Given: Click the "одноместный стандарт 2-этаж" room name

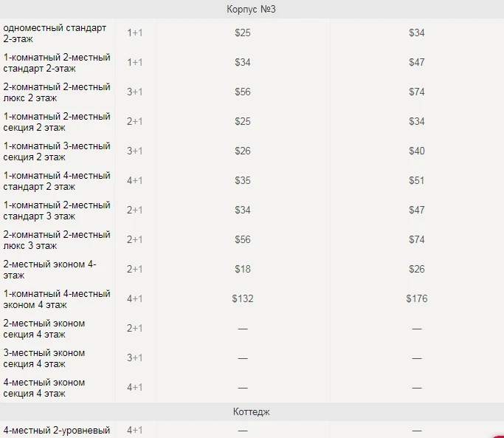Looking at the screenshot, I should coord(55,33).
